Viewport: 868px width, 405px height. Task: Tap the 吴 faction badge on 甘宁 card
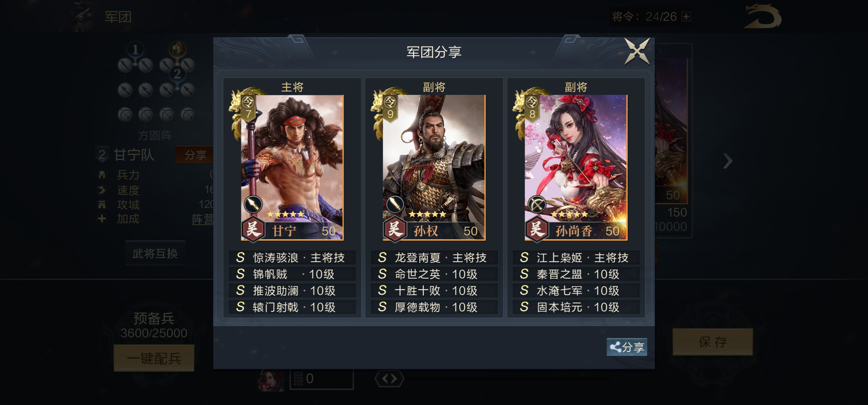point(253,229)
